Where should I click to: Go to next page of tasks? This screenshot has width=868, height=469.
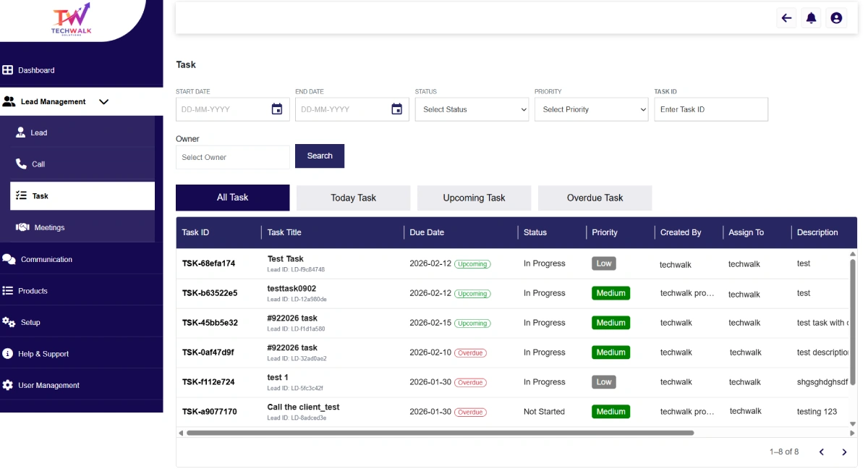coord(843,452)
